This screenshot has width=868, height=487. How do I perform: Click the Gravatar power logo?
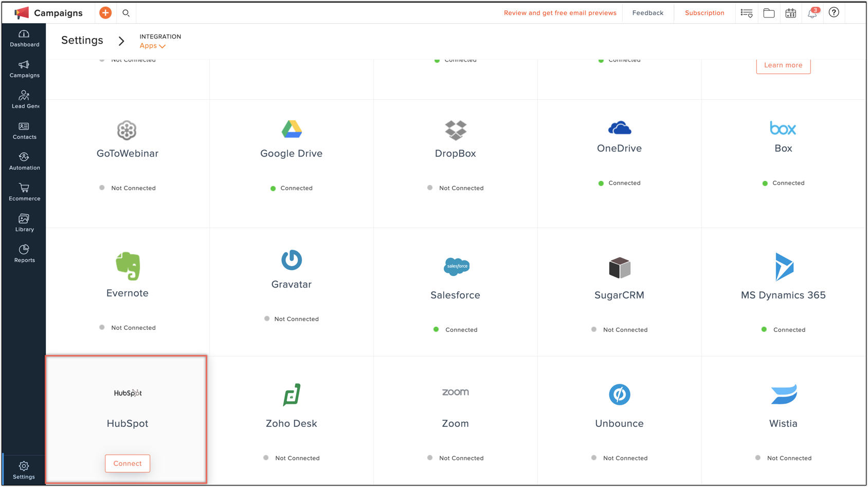(292, 260)
